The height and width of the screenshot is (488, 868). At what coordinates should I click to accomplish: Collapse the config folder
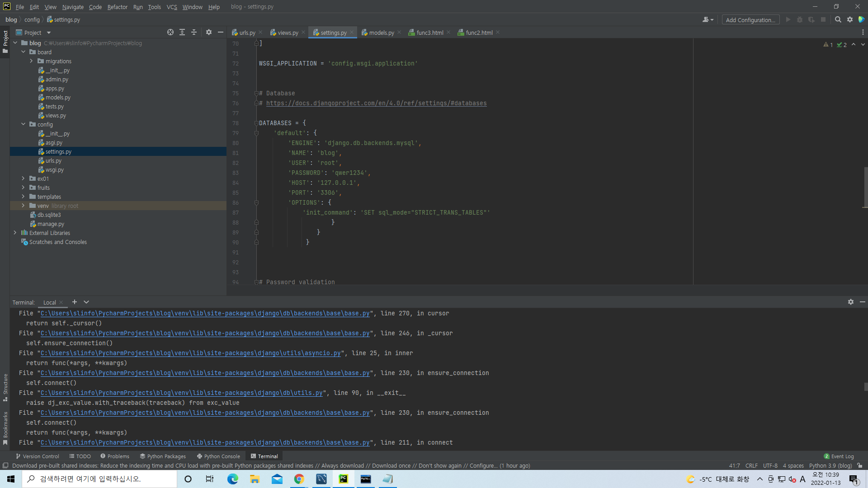(x=23, y=124)
